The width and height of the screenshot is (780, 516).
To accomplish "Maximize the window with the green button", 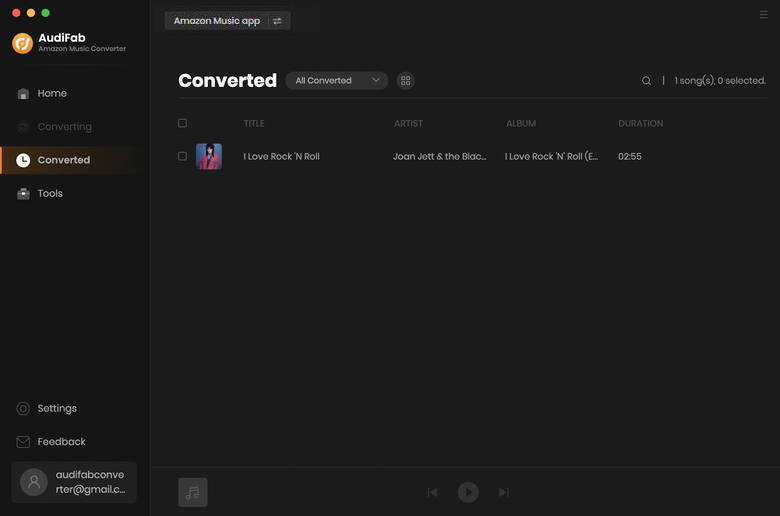I will pos(45,13).
